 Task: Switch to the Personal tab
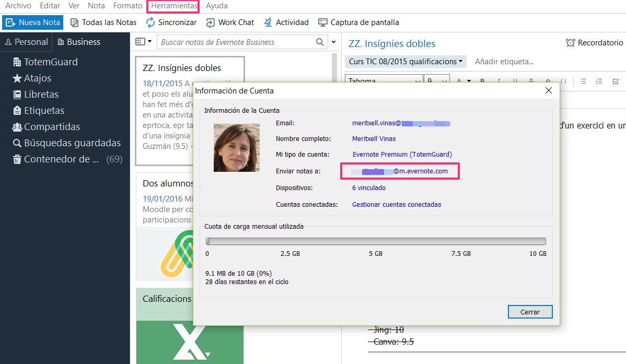[26, 42]
